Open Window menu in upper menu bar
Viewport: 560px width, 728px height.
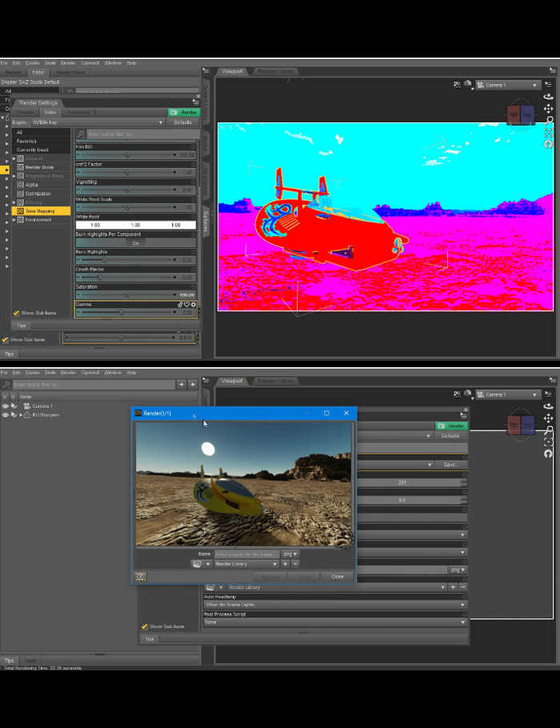113,62
